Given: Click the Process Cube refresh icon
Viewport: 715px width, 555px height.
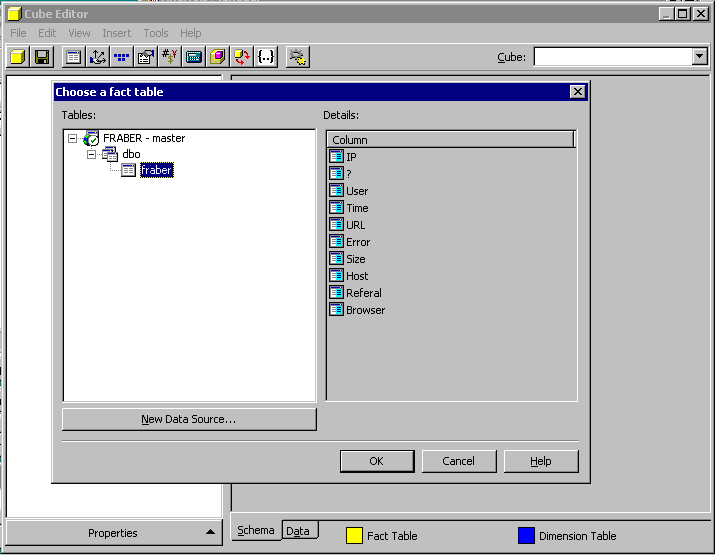Looking at the screenshot, I should pos(242,57).
